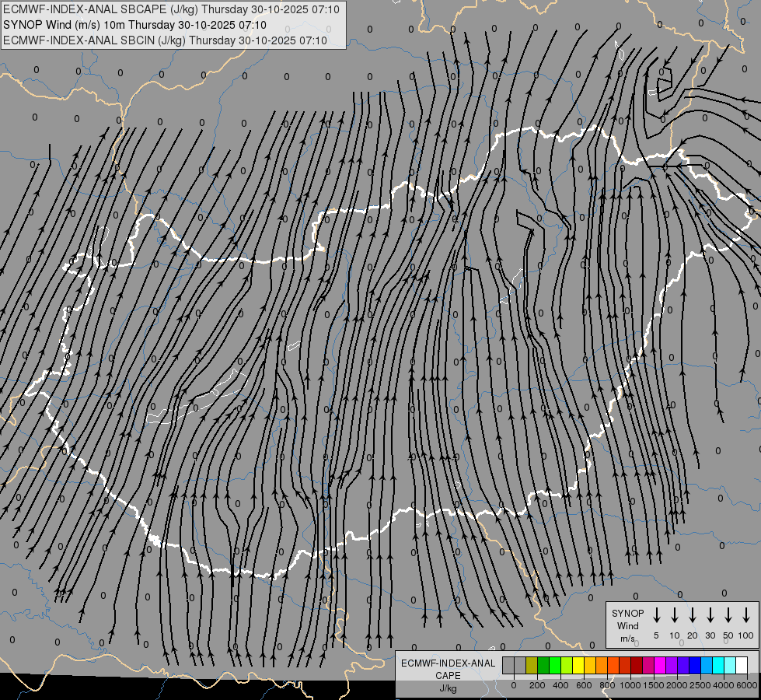Image resolution: width=761 pixels, height=700 pixels.
Task: Pick the deep blue CAPE swatch
Action: pyautogui.click(x=694, y=665)
